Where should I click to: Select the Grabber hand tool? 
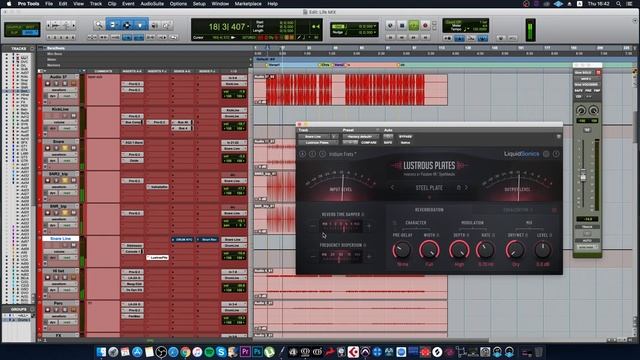[140, 25]
